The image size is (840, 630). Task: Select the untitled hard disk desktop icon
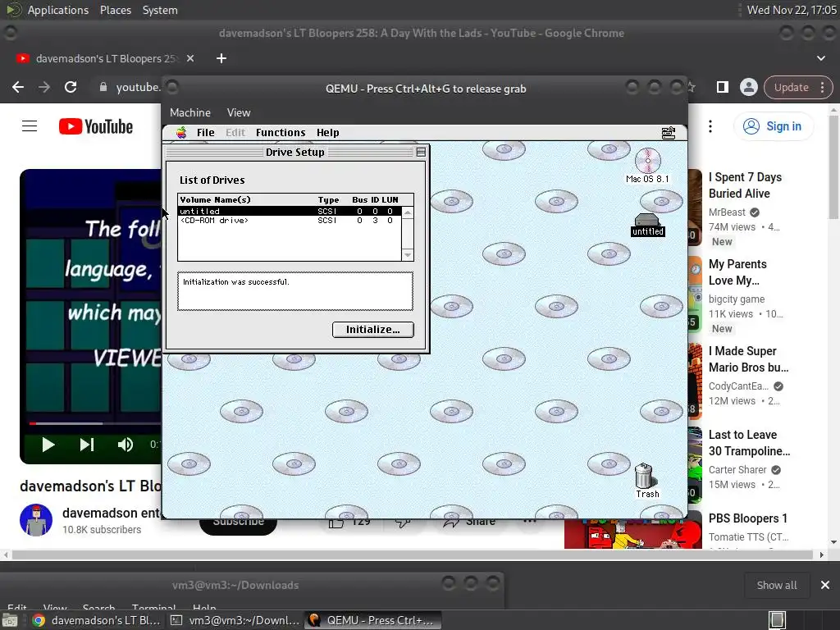[647, 225]
